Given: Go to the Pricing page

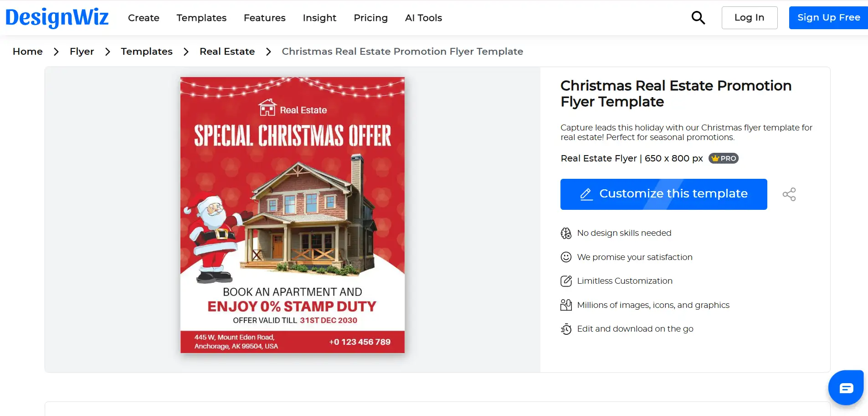Looking at the screenshot, I should [370, 18].
